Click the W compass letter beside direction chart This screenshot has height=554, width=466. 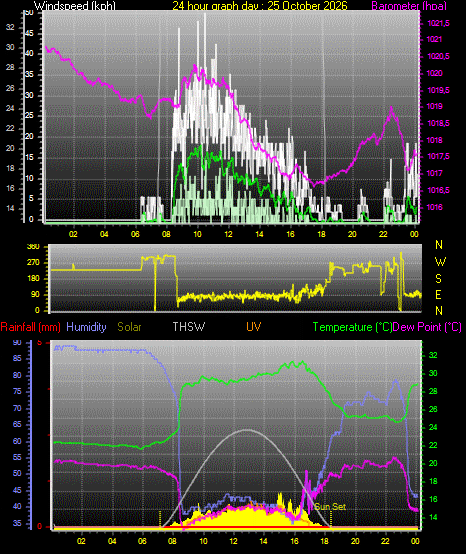click(440, 262)
